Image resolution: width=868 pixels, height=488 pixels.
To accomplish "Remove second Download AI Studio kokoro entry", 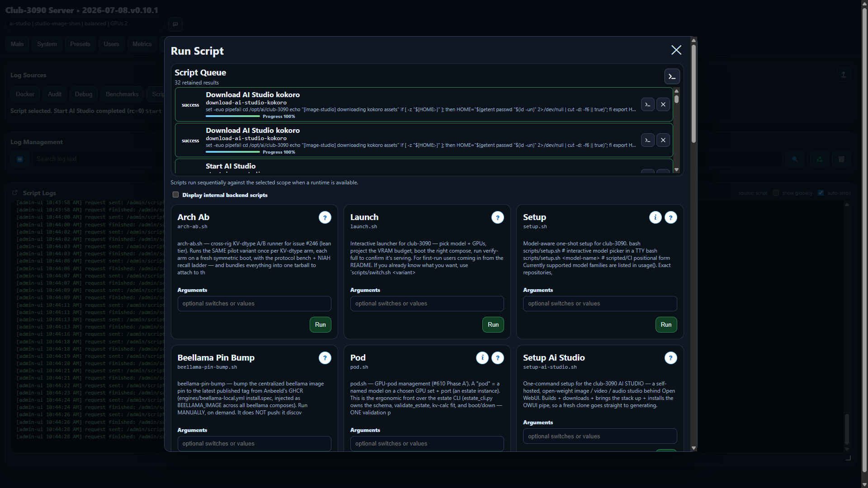I will point(663,140).
